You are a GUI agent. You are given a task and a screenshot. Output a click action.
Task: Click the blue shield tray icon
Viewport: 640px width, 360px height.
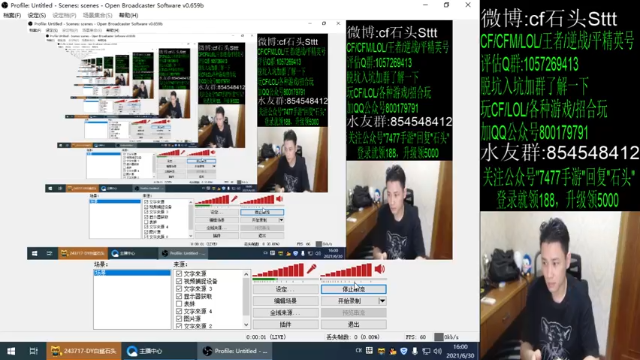pos(404,351)
